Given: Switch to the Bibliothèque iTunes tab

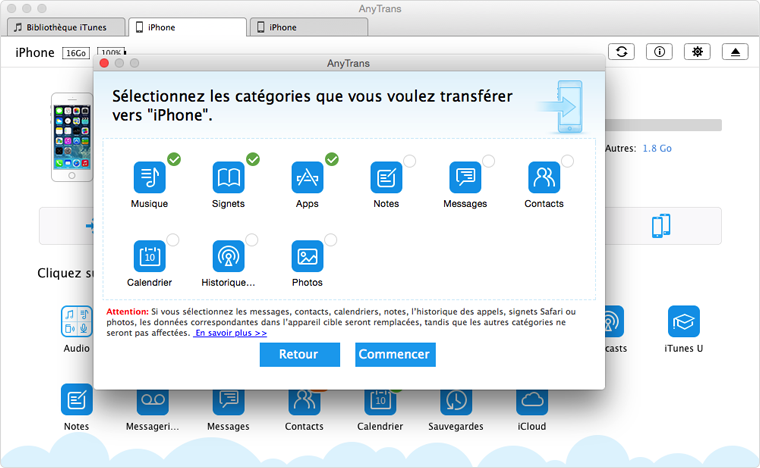Looking at the screenshot, I should coord(66,27).
